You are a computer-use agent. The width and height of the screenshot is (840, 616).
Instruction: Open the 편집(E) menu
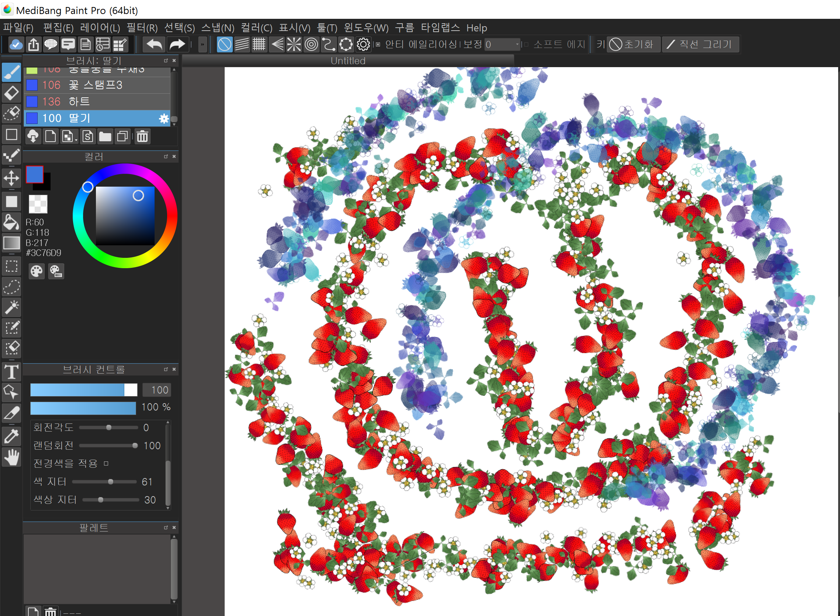click(x=58, y=28)
